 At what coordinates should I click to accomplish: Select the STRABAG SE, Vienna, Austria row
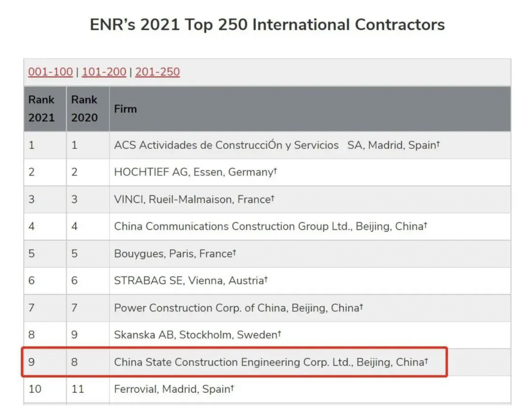click(x=267, y=281)
